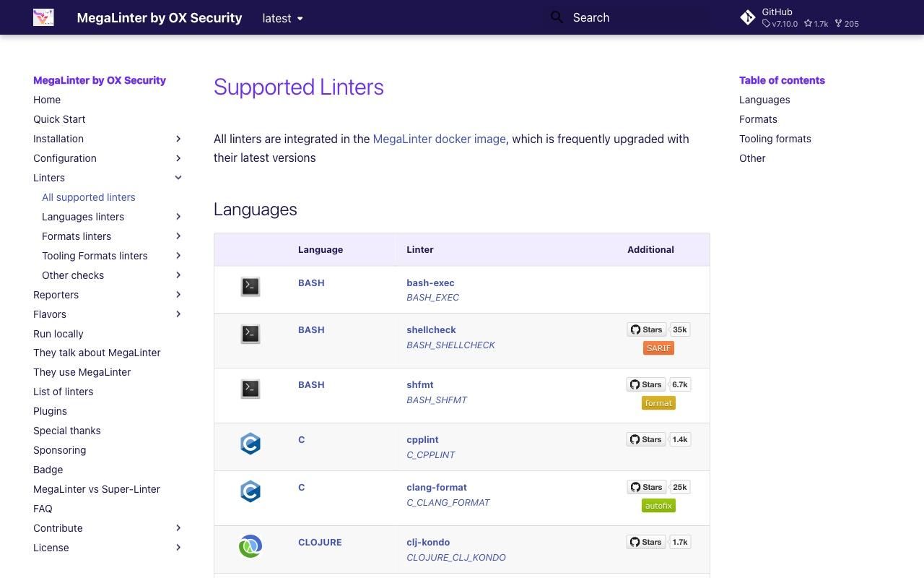Click the green autofix badge
The width and height of the screenshot is (924, 578).
(x=658, y=506)
